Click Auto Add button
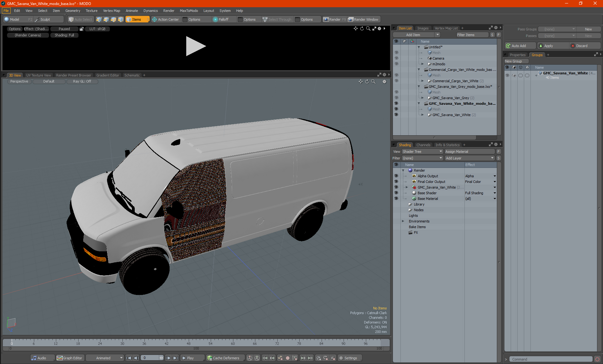This screenshot has height=364, width=603. point(520,46)
